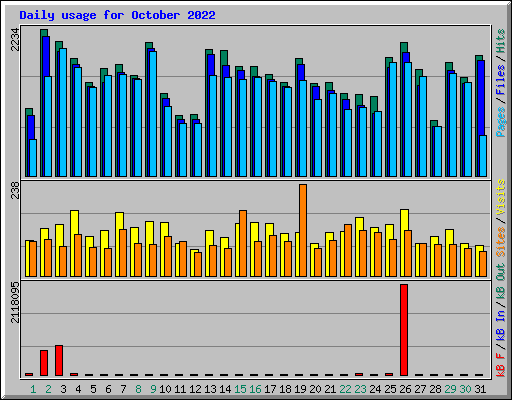The height and width of the screenshot is (400, 512).
Task: Click day label 1 on the axis
Action: pyautogui.click(x=33, y=389)
